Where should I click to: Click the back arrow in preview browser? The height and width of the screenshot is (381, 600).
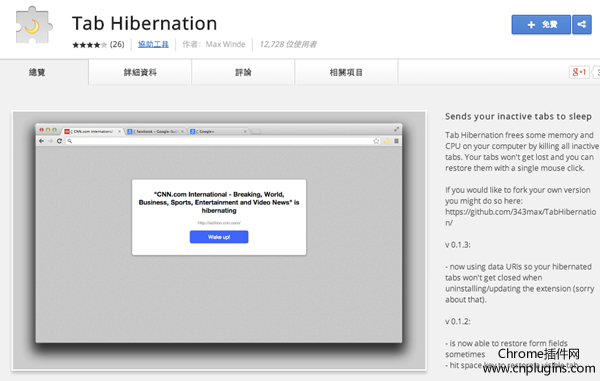coord(41,141)
